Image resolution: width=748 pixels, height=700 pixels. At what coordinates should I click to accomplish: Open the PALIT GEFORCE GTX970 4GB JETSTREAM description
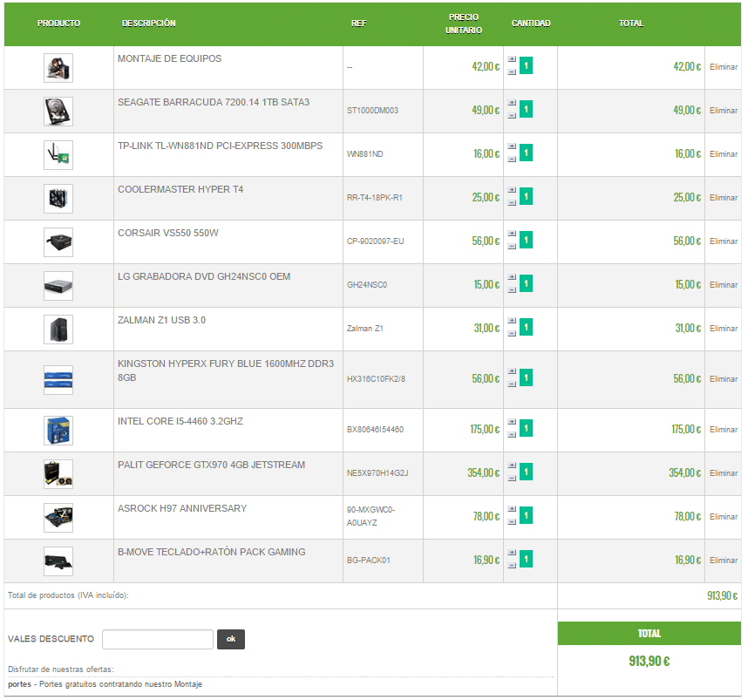tap(211, 465)
